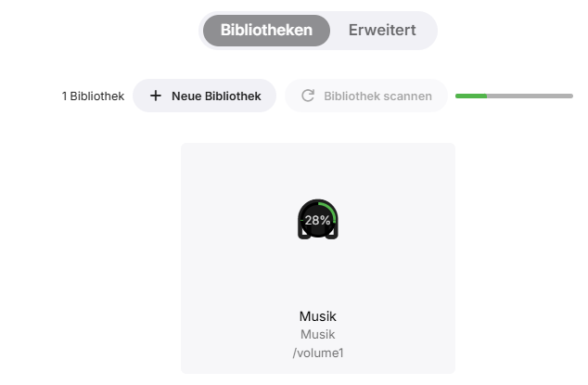Click the right end of scan progress bar
The width and height of the screenshot is (588, 385).
pos(569,96)
